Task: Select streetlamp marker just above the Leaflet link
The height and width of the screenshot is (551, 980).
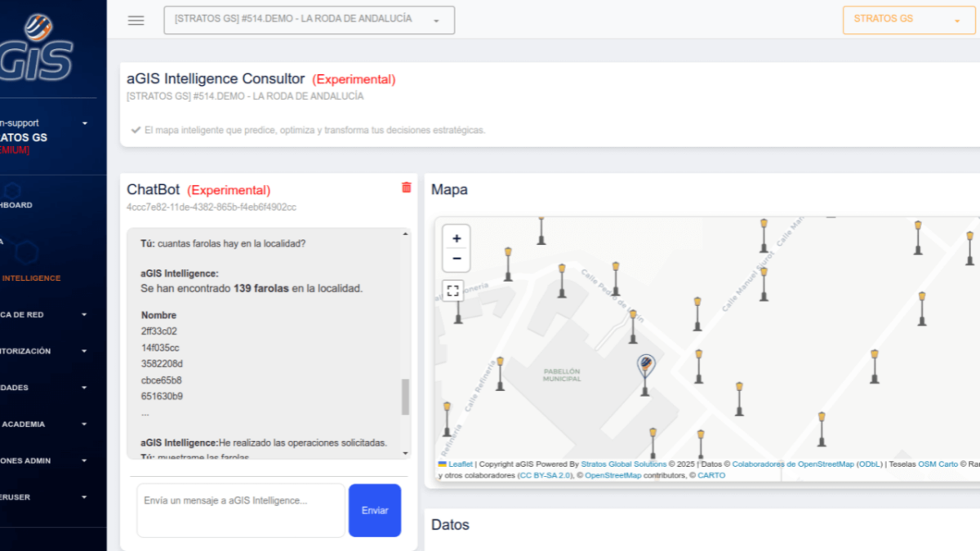Action: (x=447, y=418)
